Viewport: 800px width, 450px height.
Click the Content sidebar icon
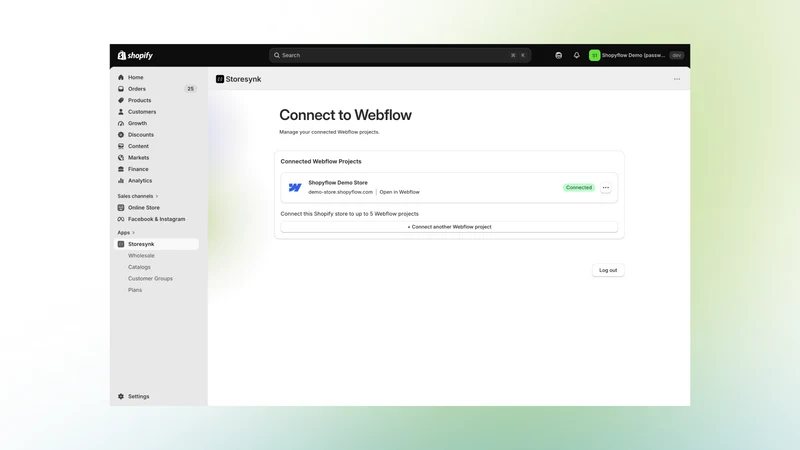coord(121,146)
